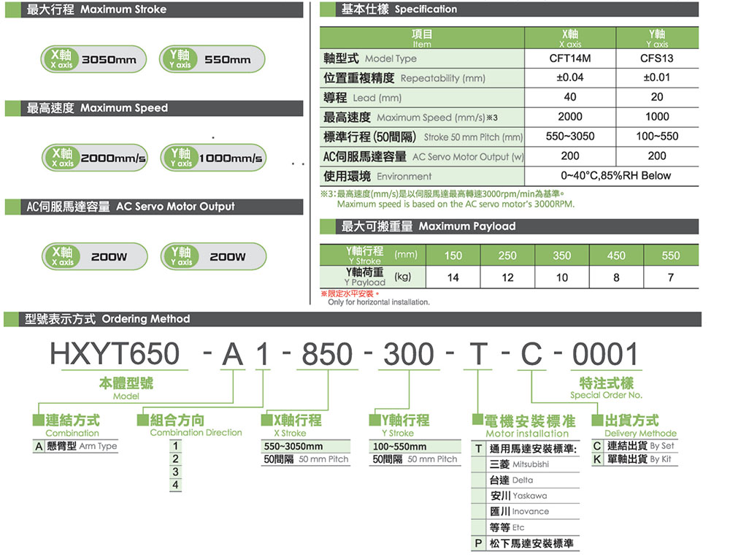The height and width of the screenshot is (560, 730).
Task: Select the ±0.04 repeatability value
Action: pos(570,77)
